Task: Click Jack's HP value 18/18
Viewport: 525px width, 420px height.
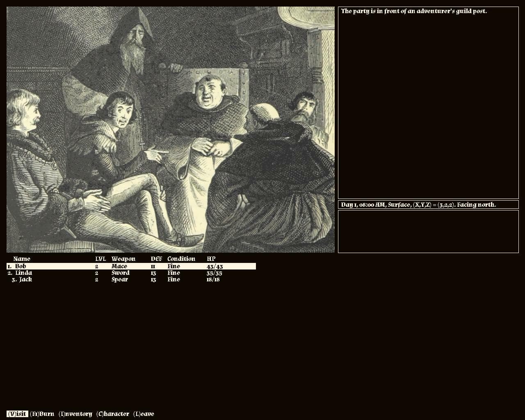Action: [x=213, y=279]
